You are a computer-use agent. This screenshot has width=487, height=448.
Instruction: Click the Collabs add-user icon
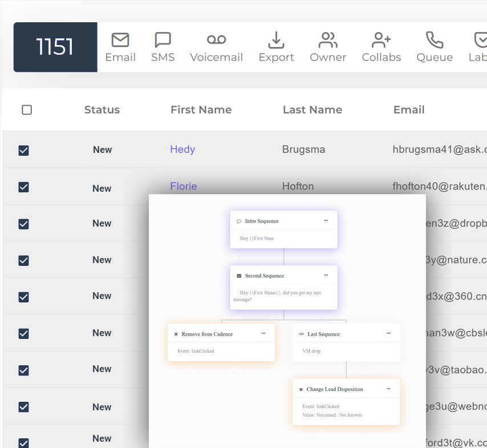point(381,40)
